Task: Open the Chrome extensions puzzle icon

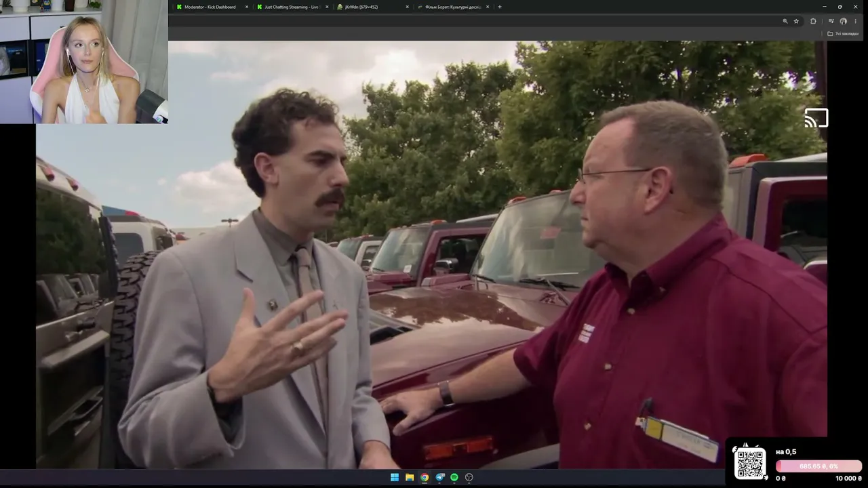Action: 814,21
